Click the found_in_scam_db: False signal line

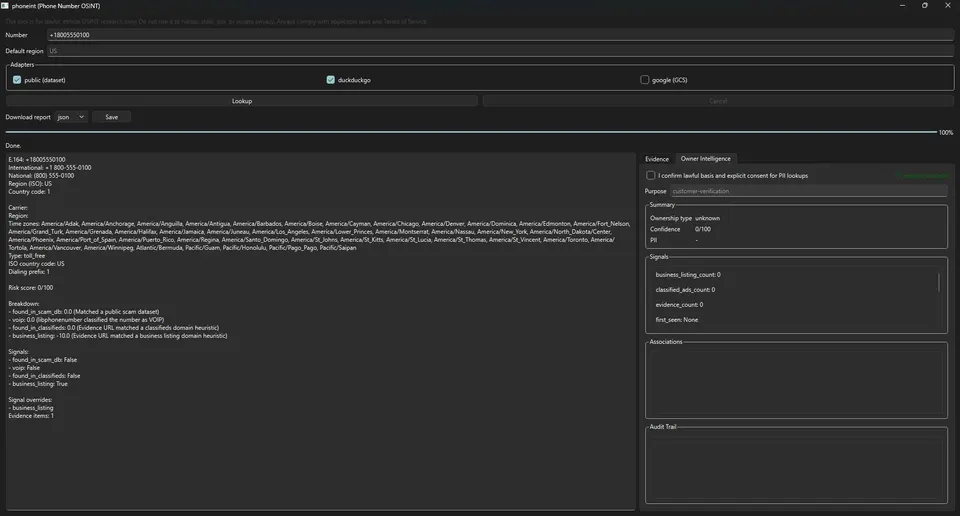tap(43, 360)
